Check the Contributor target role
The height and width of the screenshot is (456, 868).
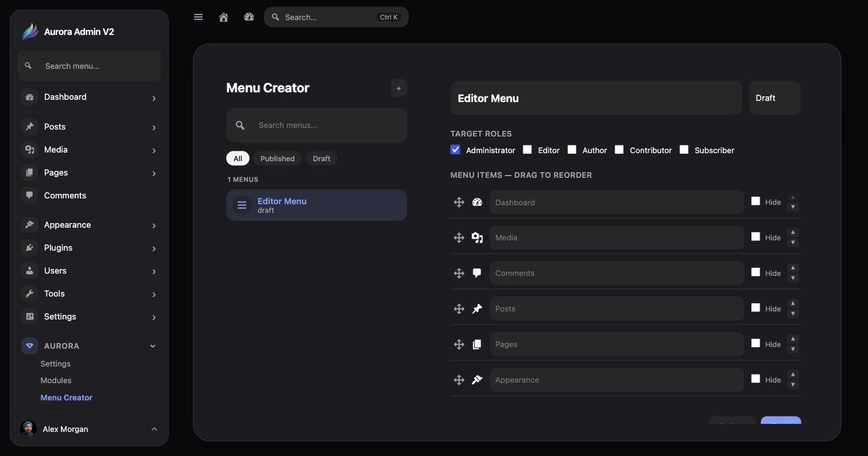(619, 150)
